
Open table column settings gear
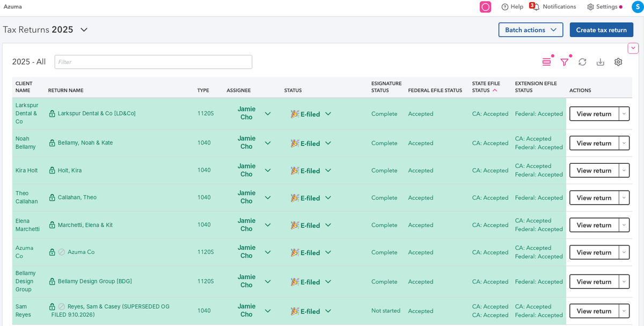(x=618, y=62)
